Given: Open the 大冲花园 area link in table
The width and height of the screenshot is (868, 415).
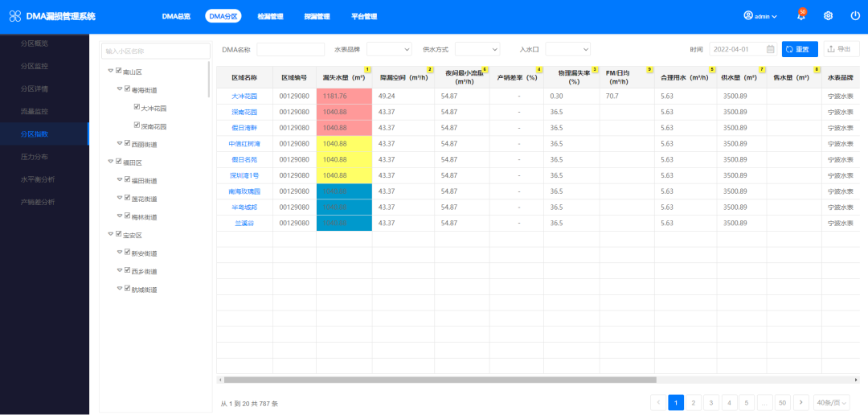Looking at the screenshot, I should [244, 97].
